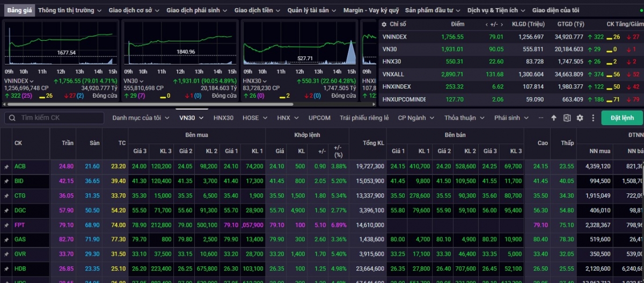This screenshot has width=644, height=283.
Task: Expand the CP Ngành dropdown
Action: pyautogui.click(x=415, y=118)
